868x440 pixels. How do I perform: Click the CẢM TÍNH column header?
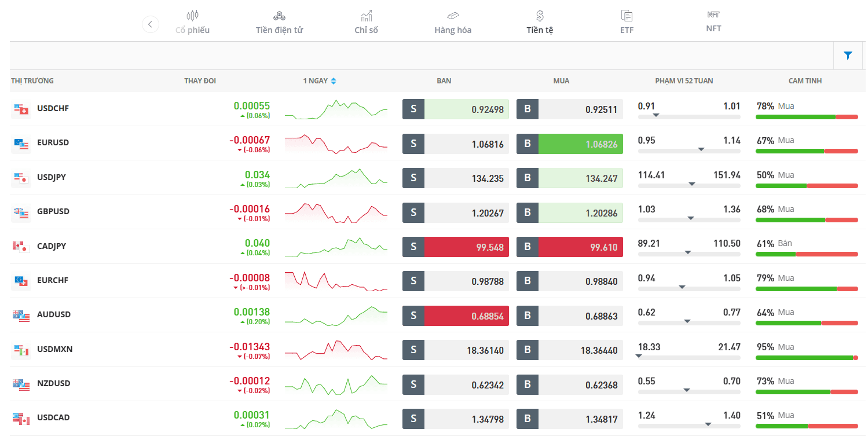click(805, 81)
